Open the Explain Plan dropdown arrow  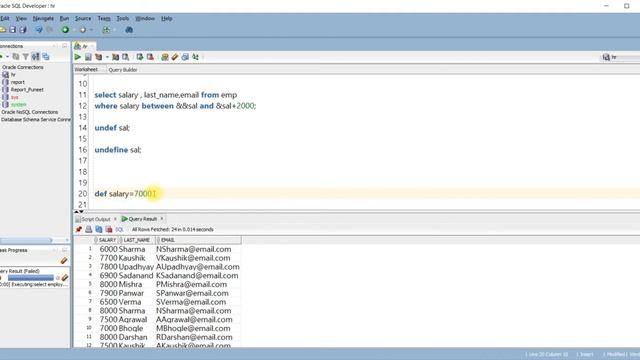point(107,57)
